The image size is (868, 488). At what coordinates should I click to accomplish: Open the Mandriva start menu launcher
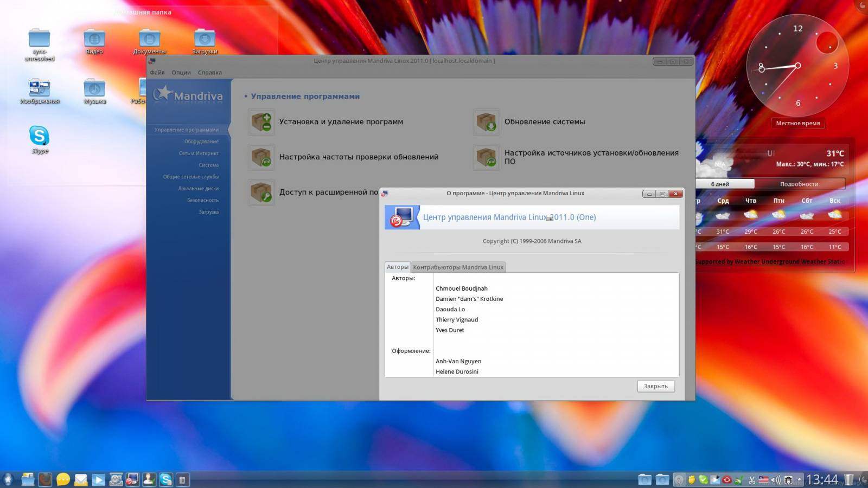(8, 479)
